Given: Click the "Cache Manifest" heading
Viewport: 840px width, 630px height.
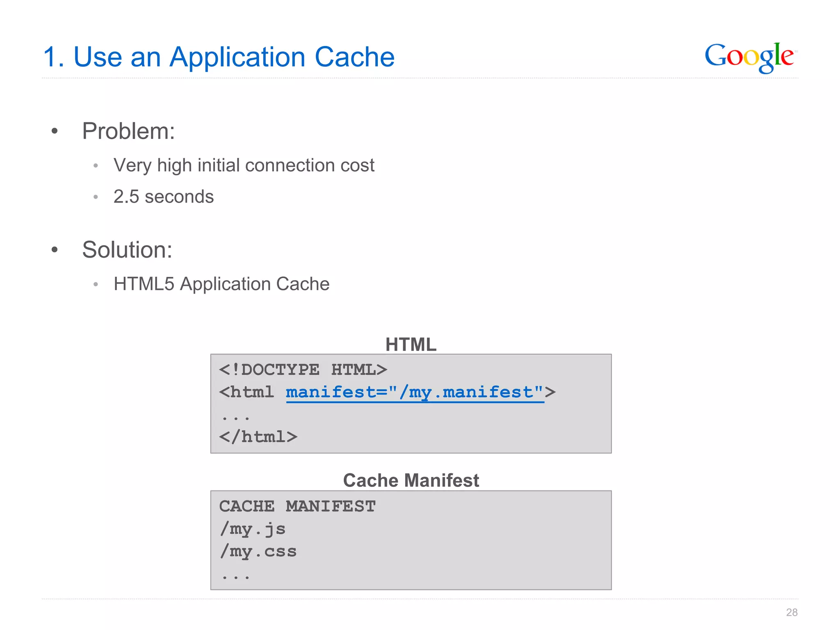Looking at the screenshot, I should tap(411, 480).
